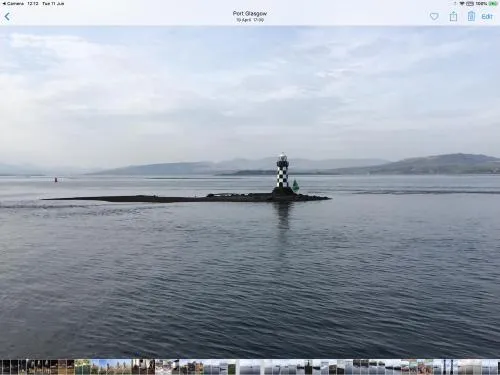Tap the 12:12 clock in status bar
Image resolution: width=500 pixels, height=375 pixels.
point(33,4)
